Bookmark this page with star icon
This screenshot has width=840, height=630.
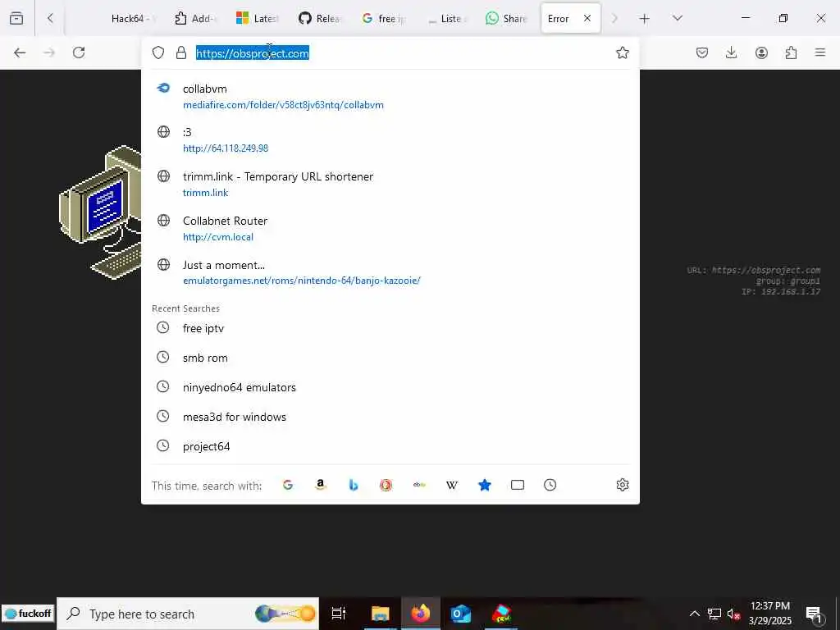coord(622,52)
